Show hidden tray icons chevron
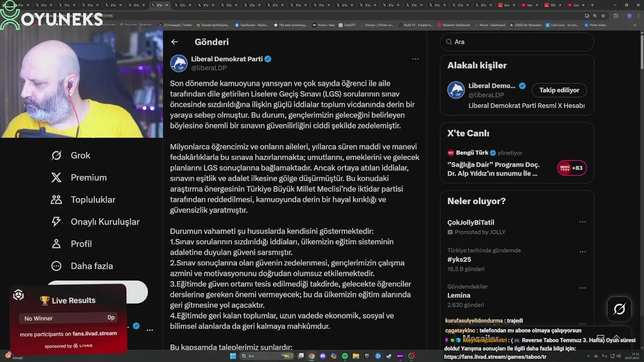This screenshot has width=644, height=362. (x=588, y=356)
